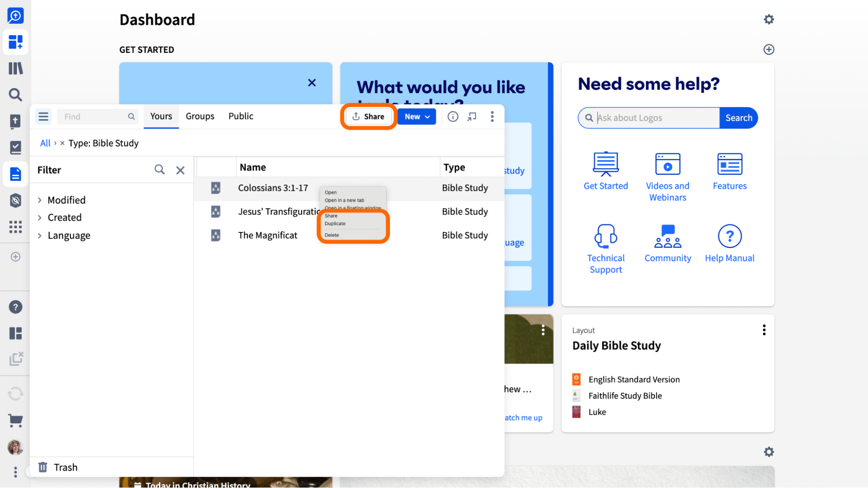Click the add card plus icon by Get Started

(x=769, y=49)
